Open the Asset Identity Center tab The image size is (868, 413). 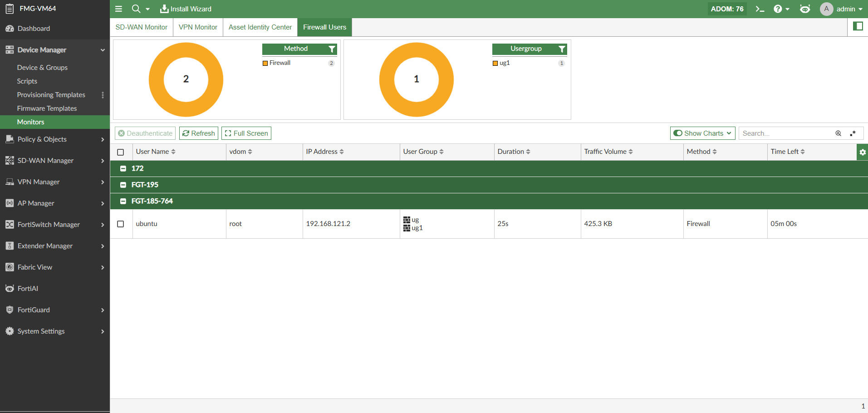260,27
